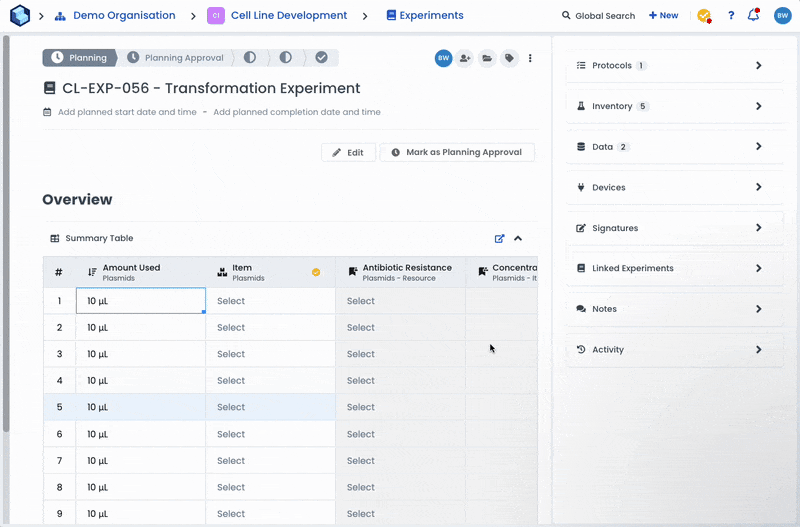
Task: Collapse the Summary Table section
Action: point(518,239)
